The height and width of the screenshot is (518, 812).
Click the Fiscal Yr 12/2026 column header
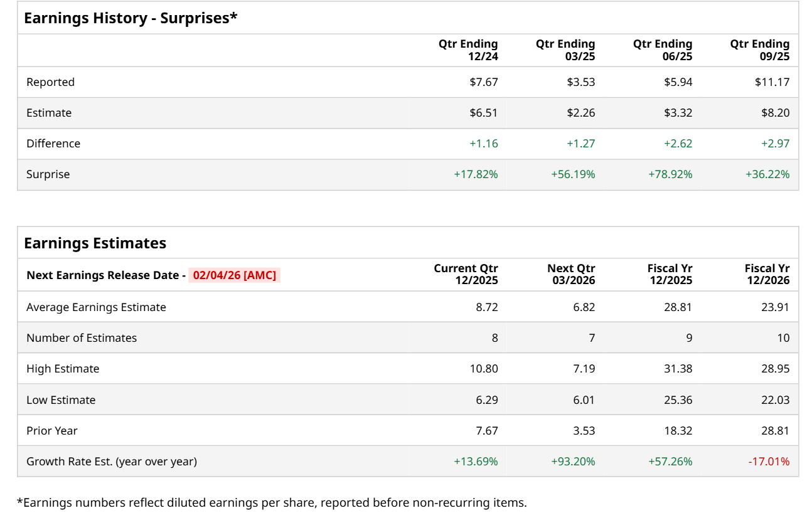click(767, 275)
